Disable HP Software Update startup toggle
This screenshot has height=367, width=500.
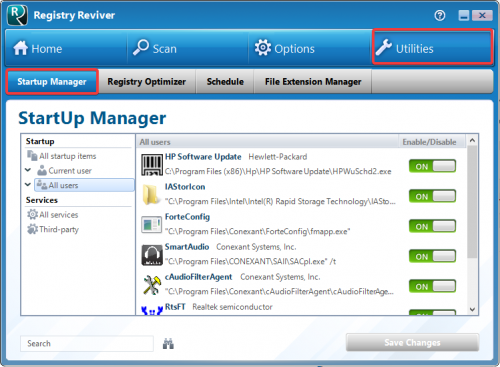click(x=432, y=166)
